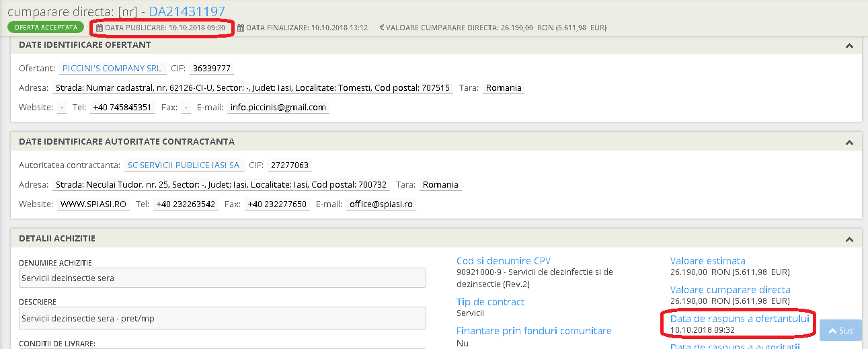Click the euro icon beside VALOARE CUMPARARE DIRECTA
The width and height of the screenshot is (868, 349).
(x=382, y=28)
